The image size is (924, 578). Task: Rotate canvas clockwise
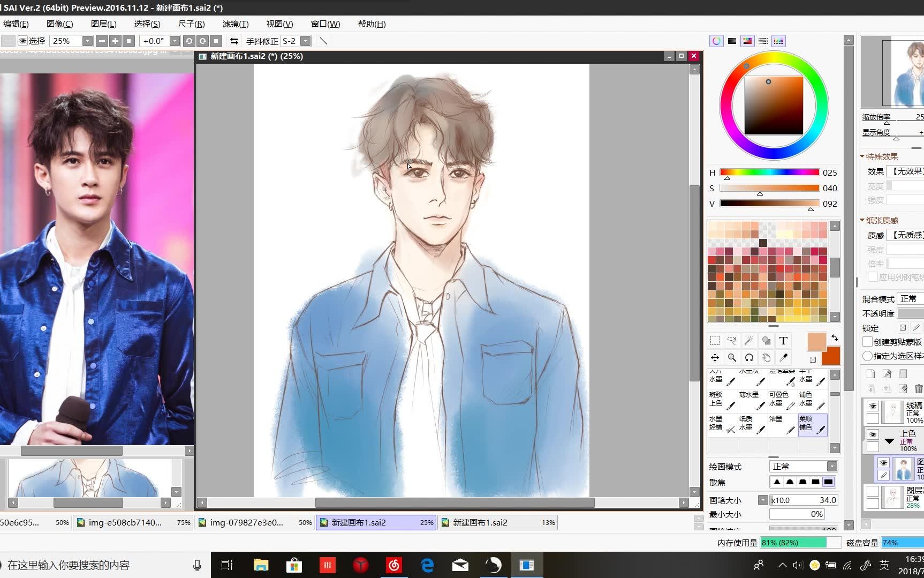202,41
